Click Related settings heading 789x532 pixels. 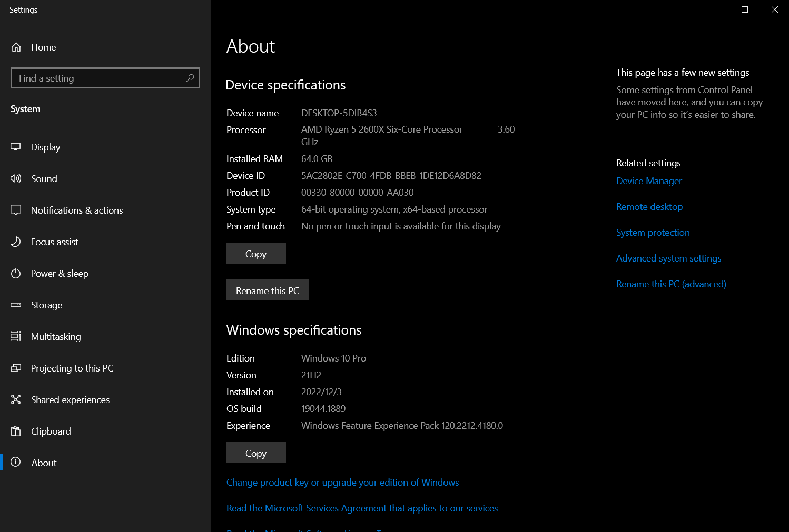point(648,163)
